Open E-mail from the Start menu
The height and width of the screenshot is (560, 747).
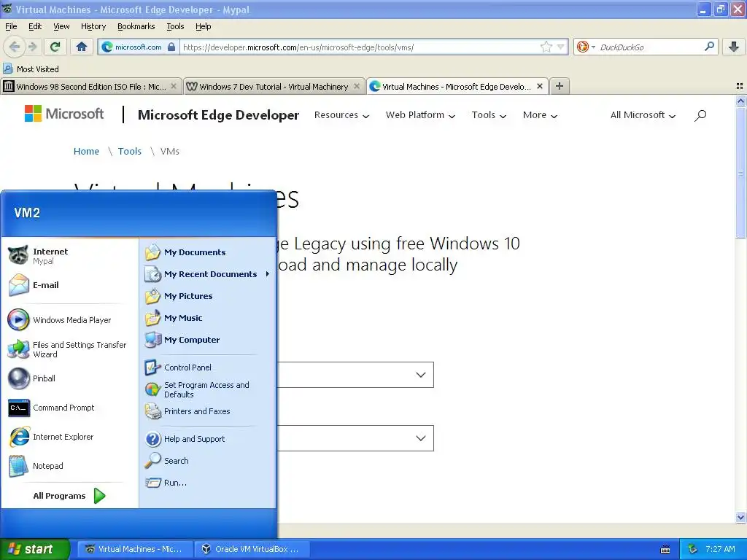point(69,285)
